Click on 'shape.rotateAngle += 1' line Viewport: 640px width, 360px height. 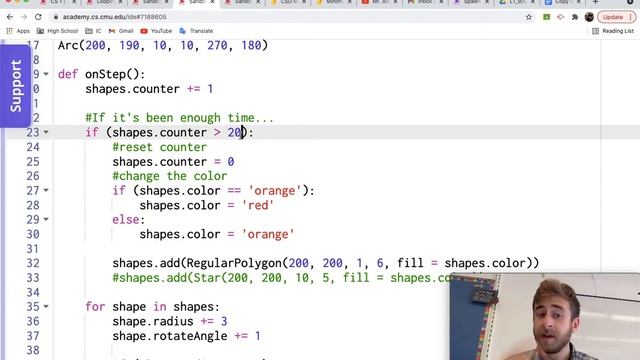coord(187,336)
